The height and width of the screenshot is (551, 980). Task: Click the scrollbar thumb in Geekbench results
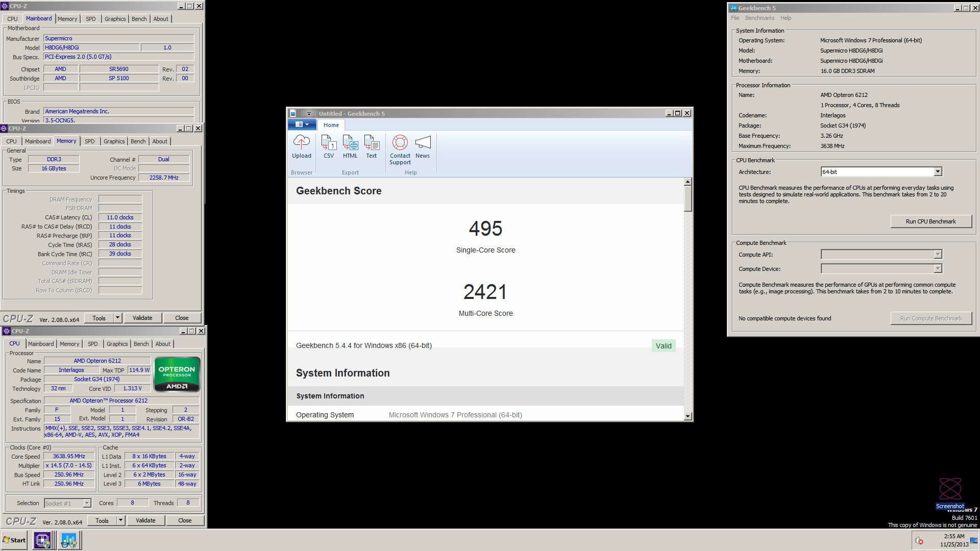pos(688,198)
